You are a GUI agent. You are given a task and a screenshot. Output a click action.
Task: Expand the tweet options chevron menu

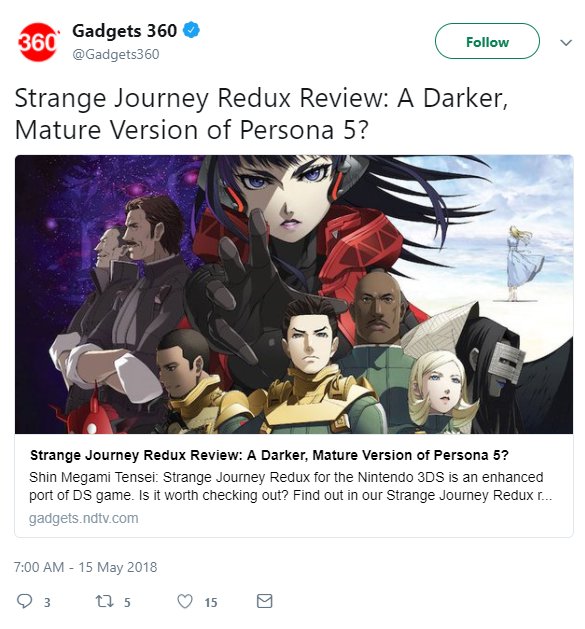coord(566,42)
